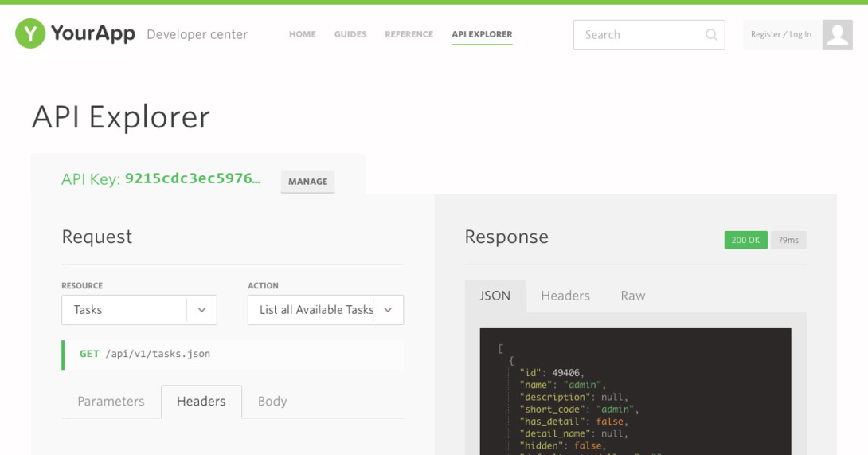Image resolution: width=868 pixels, height=455 pixels.
Task: Click the 200 OK status badge
Action: pos(745,240)
